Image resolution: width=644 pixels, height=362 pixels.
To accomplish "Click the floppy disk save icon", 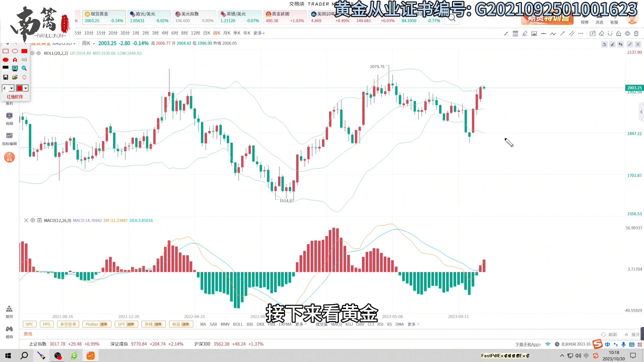I will [6, 77].
